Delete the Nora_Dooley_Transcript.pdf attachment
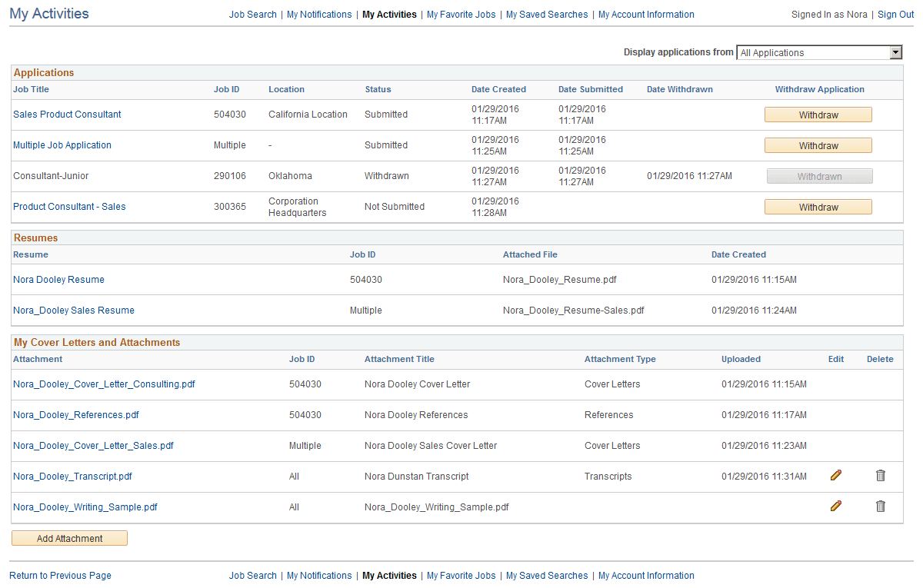923x588 pixels. pyautogui.click(x=880, y=476)
